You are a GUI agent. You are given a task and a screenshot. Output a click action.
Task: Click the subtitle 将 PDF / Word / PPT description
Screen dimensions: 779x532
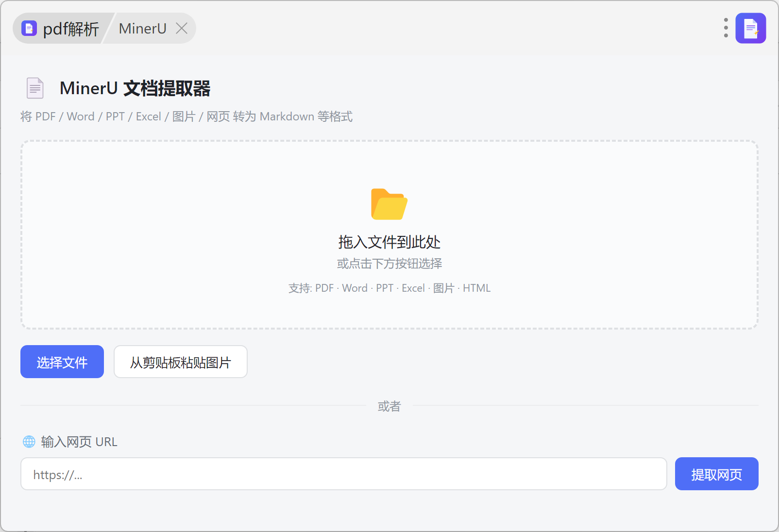point(186,116)
